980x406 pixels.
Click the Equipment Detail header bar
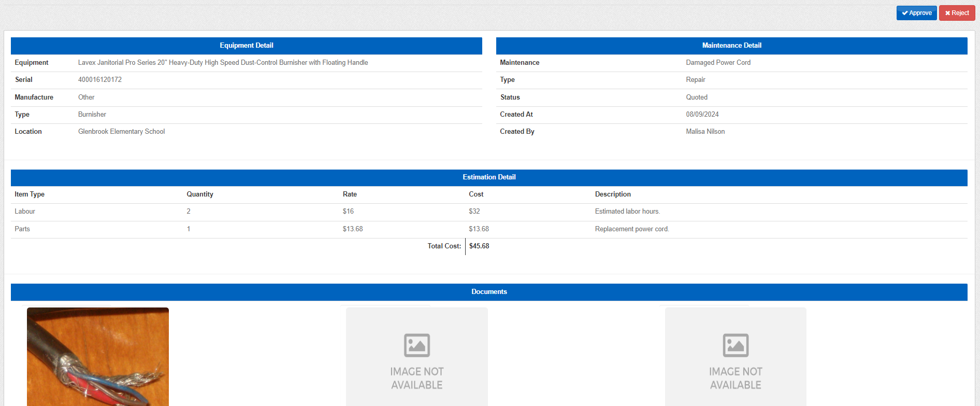click(246, 46)
